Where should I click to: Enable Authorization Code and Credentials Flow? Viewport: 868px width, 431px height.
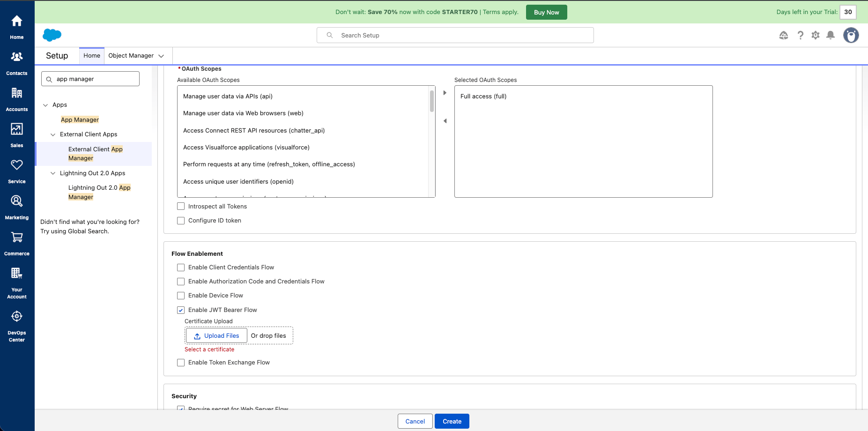tap(181, 282)
